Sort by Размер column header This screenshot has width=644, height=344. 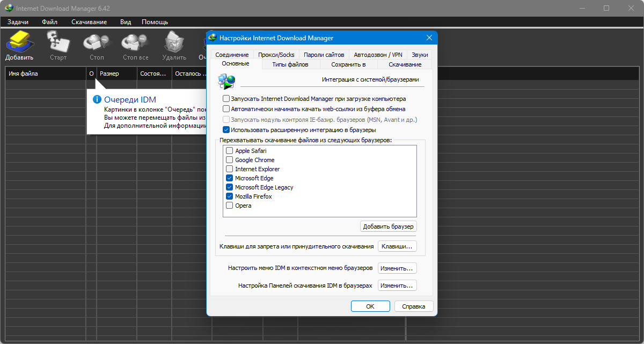pos(116,74)
